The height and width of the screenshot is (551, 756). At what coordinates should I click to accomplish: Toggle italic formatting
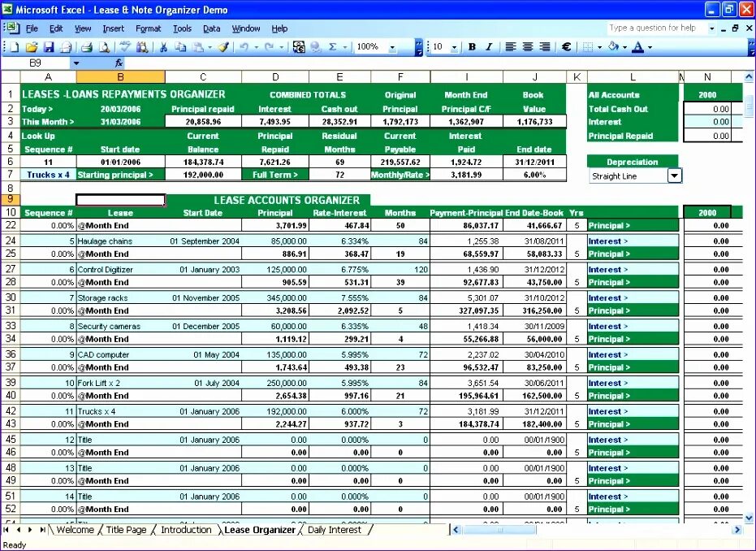pos(489,47)
